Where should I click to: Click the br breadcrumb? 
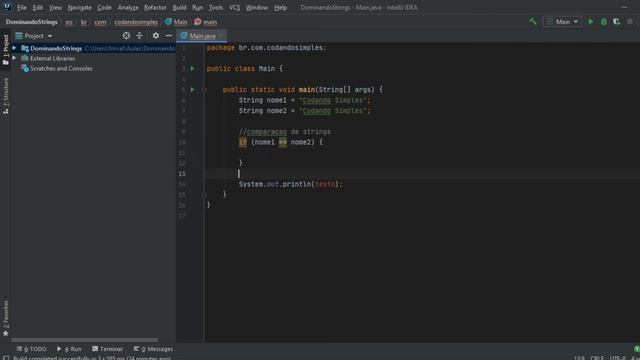click(x=84, y=22)
